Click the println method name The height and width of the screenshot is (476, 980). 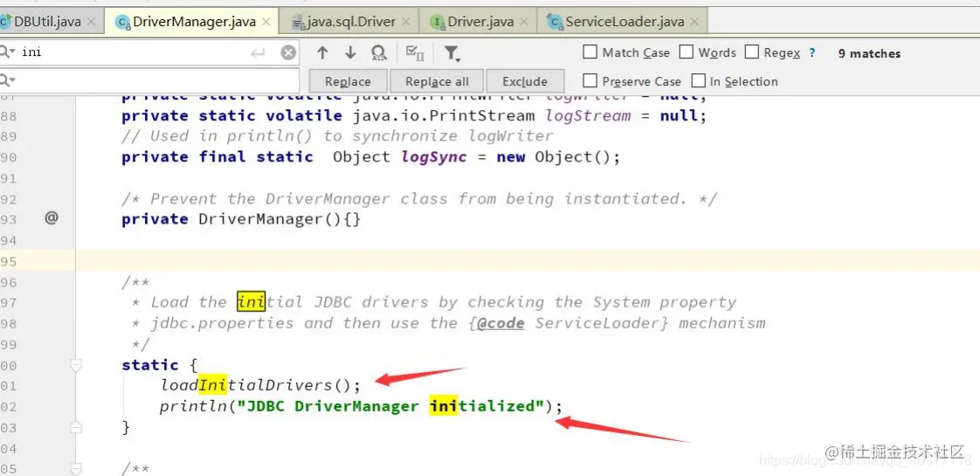[x=193, y=407]
